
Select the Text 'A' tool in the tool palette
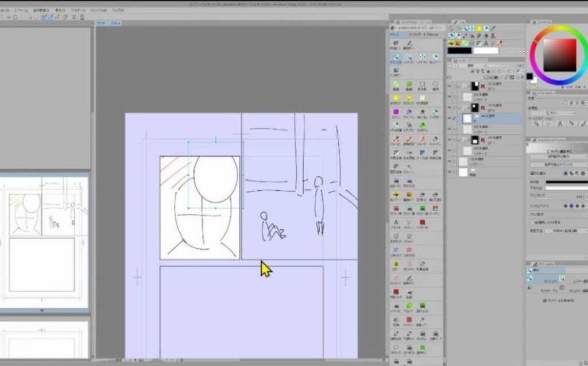(x=486, y=44)
